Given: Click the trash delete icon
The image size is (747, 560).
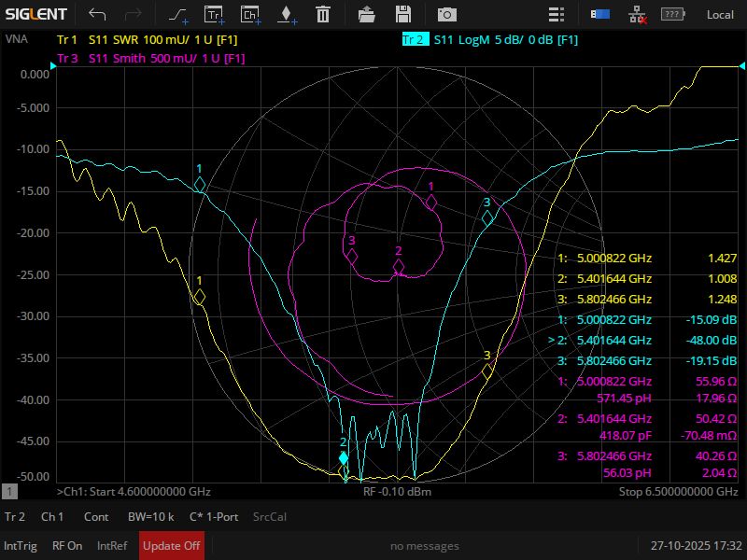Looking at the screenshot, I should pyautogui.click(x=322, y=14).
